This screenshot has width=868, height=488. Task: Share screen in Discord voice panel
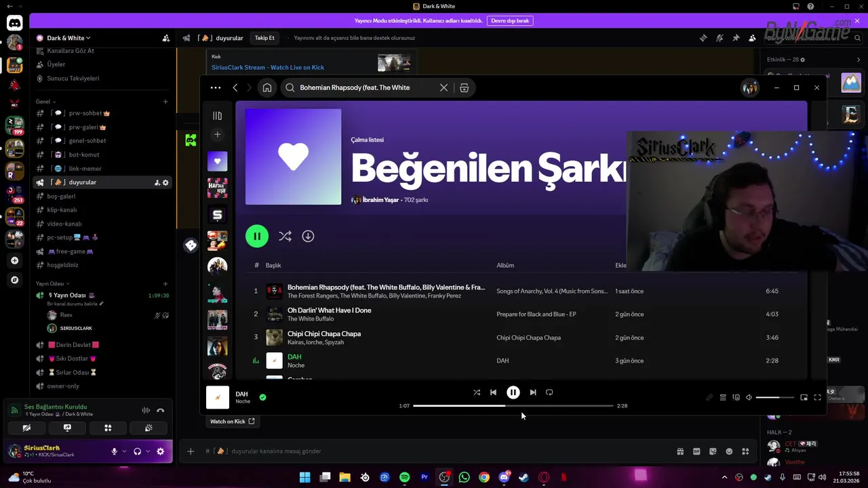click(x=67, y=428)
